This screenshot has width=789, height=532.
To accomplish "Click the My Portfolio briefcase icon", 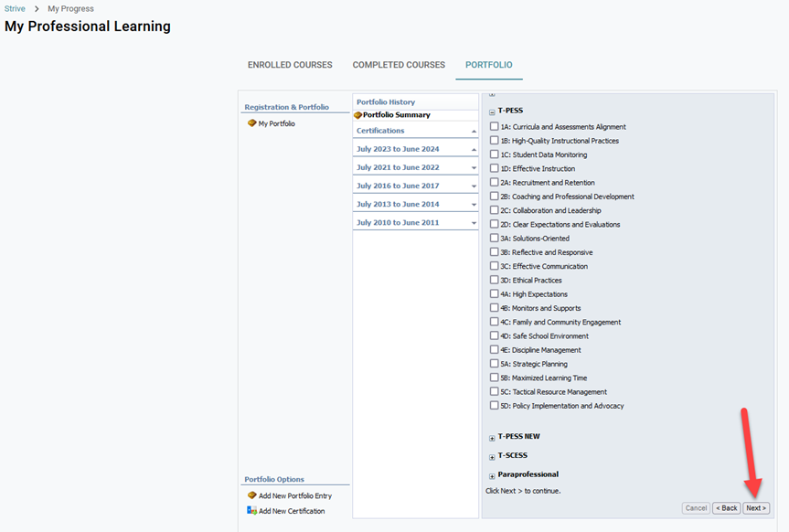I will pos(252,123).
